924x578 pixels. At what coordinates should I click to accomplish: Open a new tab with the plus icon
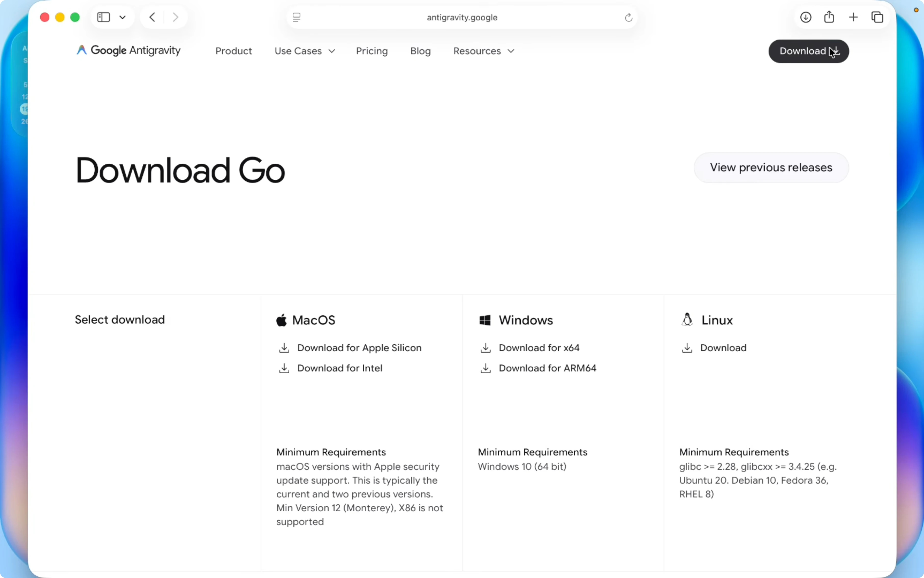point(853,17)
